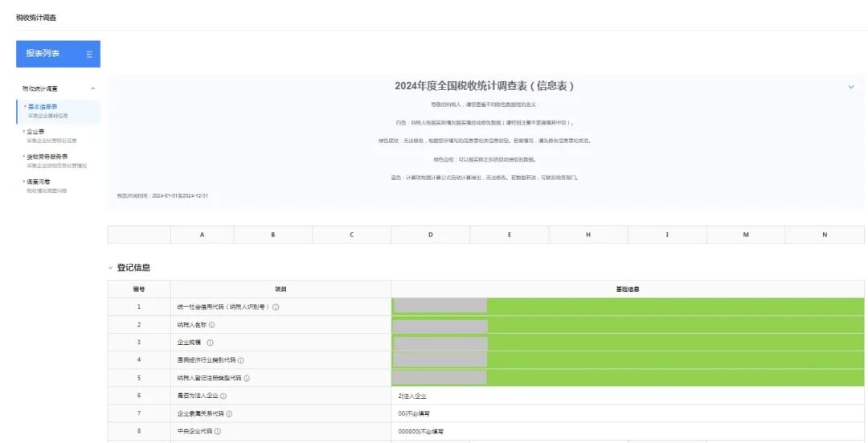Click column header C
Viewport: 868px width, 443px height.
click(351, 235)
